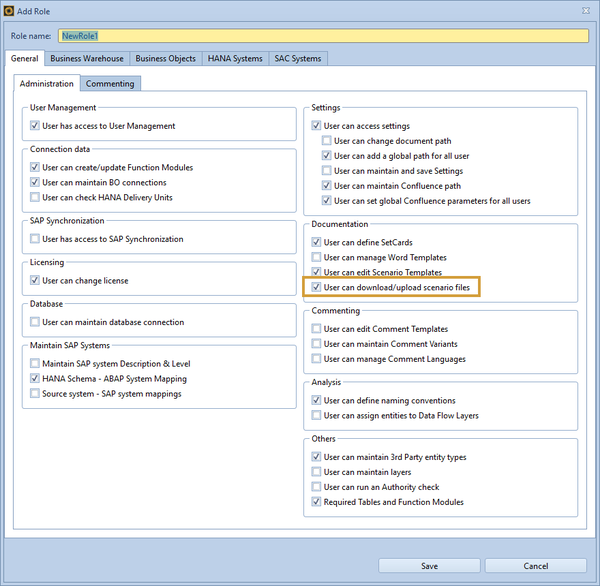The height and width of the screenshot is (586, 600).
Task: Close the Add Role dialog
Action: tap(585, 10)
